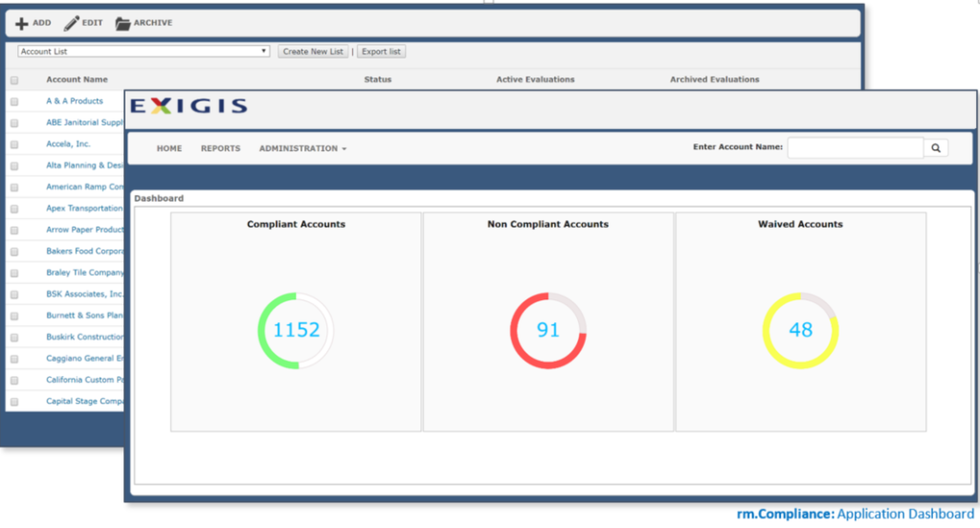The width and height of the screenshot is (980, 528).
Task: Click the Compliant Accounts title
Action: pyautogui.click(x=296, y=225)
